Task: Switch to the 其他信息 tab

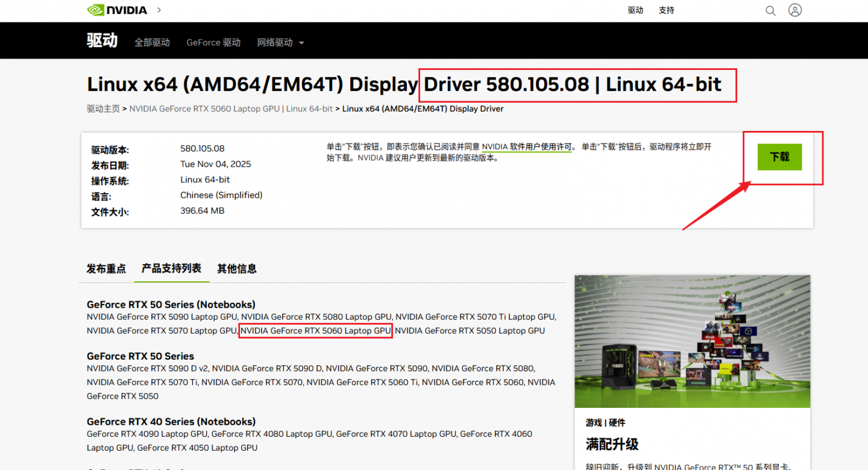Action: pos(237,268)
